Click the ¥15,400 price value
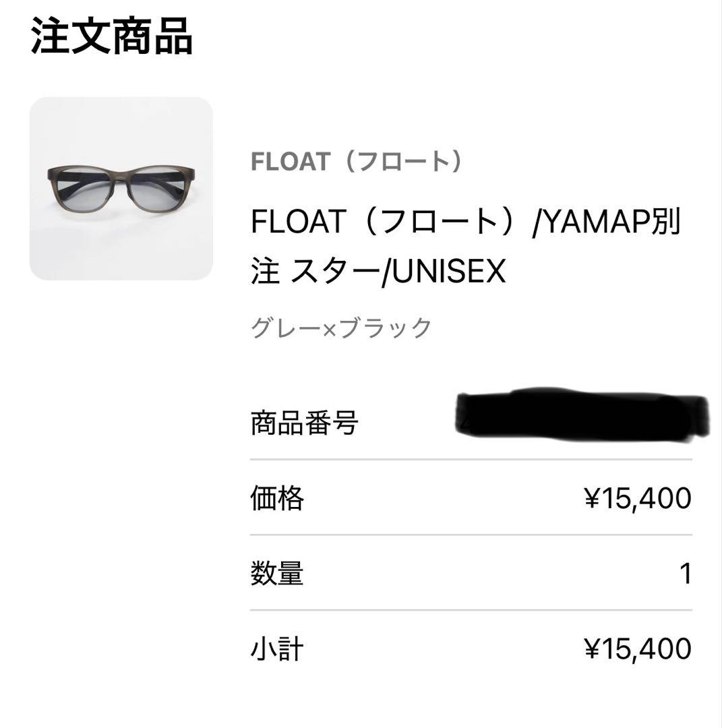The height and width of the screenshot is (728, 722). [x=638, y=498]
